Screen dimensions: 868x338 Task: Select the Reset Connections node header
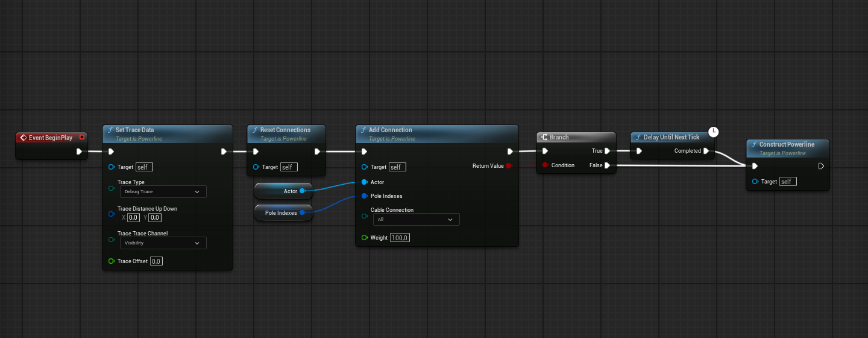[285, 130]
